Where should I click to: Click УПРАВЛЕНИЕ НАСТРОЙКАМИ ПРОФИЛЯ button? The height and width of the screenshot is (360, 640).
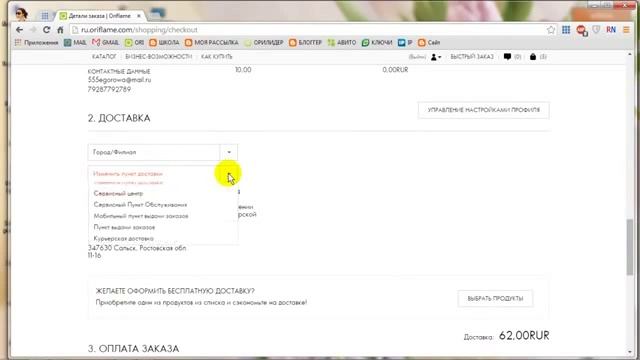[x=484, y=110]
